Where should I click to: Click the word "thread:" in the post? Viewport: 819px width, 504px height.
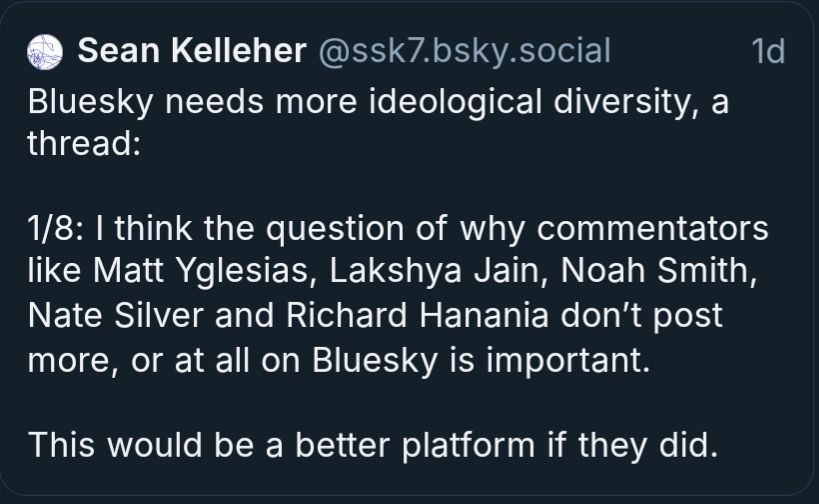(84, 143)
